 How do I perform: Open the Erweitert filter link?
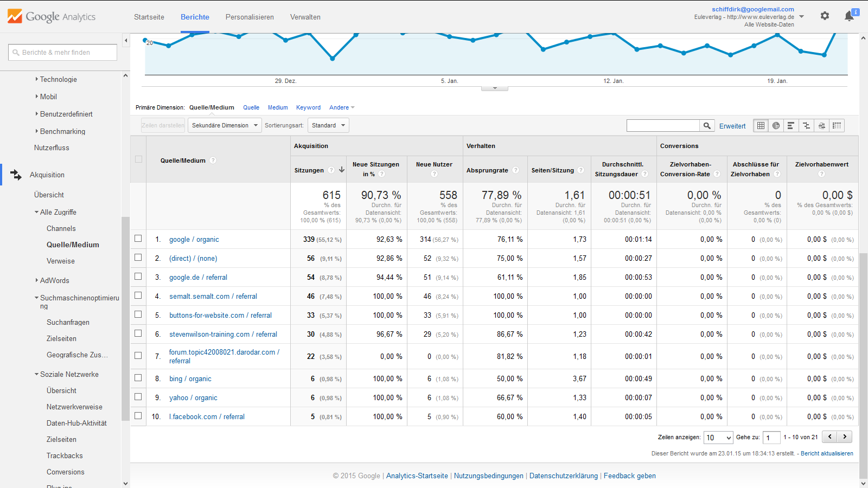pyautogui.click(x=732, y=126)
